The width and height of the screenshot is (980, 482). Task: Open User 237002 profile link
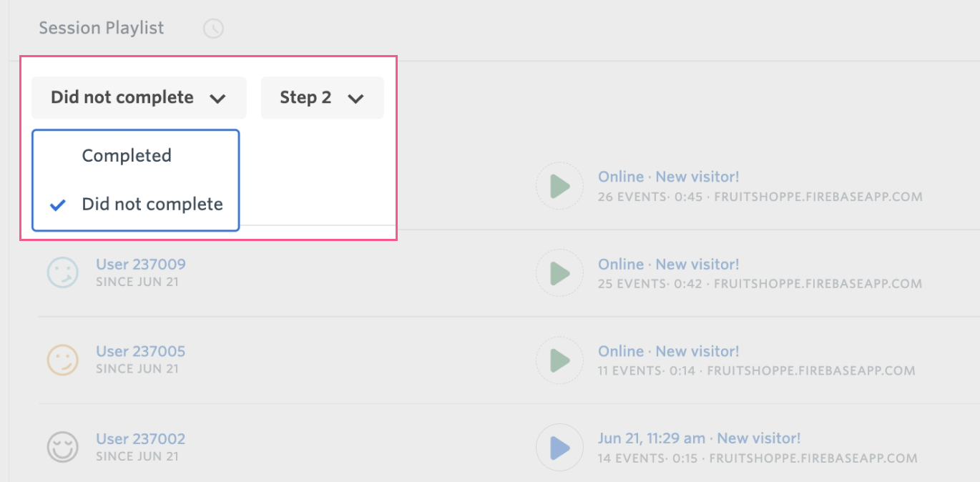(141, 439)
